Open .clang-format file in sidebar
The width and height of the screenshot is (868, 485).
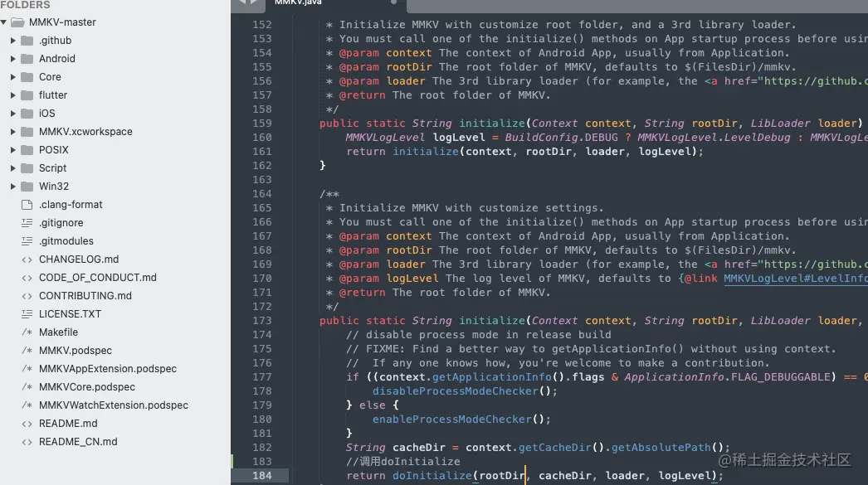click(x=71, y=205)
